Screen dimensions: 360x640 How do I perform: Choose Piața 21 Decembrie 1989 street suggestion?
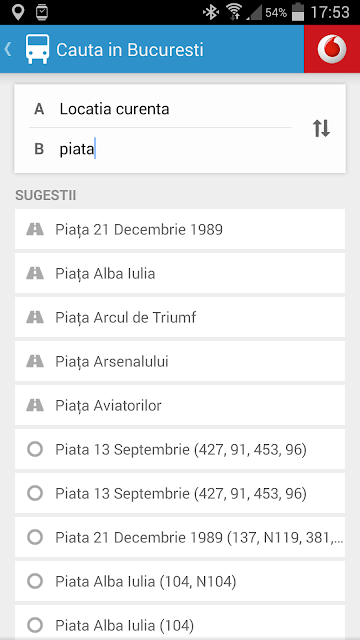pos(180,229)
